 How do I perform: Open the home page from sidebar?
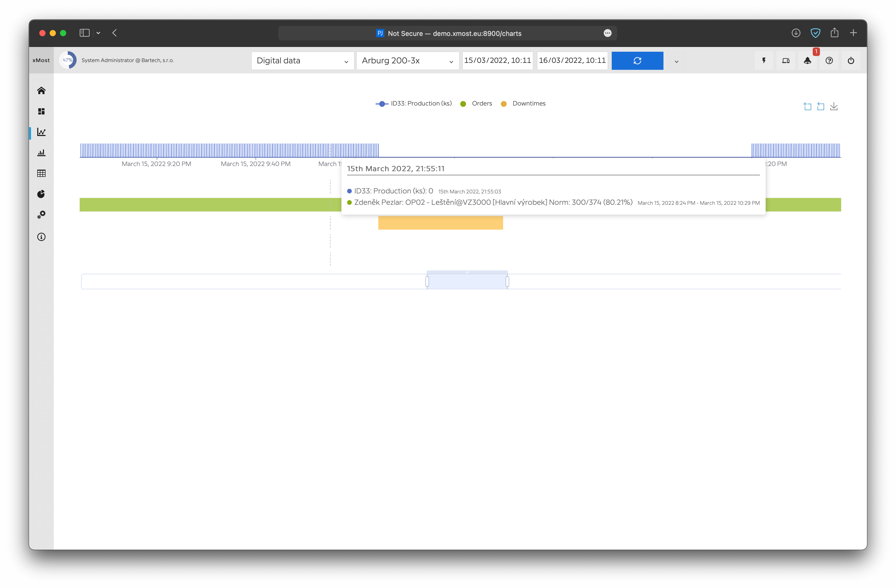(41, 91)
